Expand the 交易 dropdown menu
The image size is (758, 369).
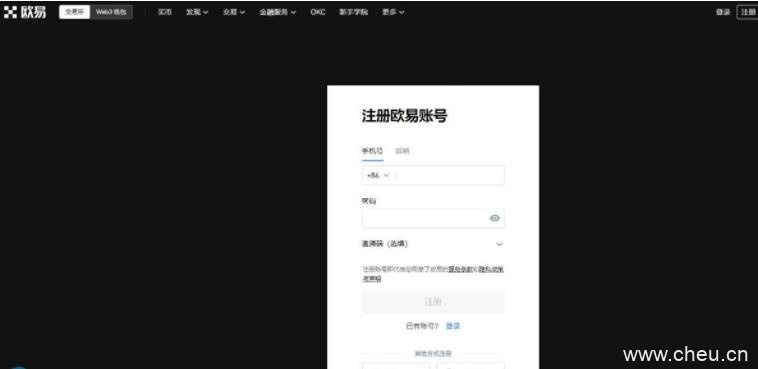[234, 12]
